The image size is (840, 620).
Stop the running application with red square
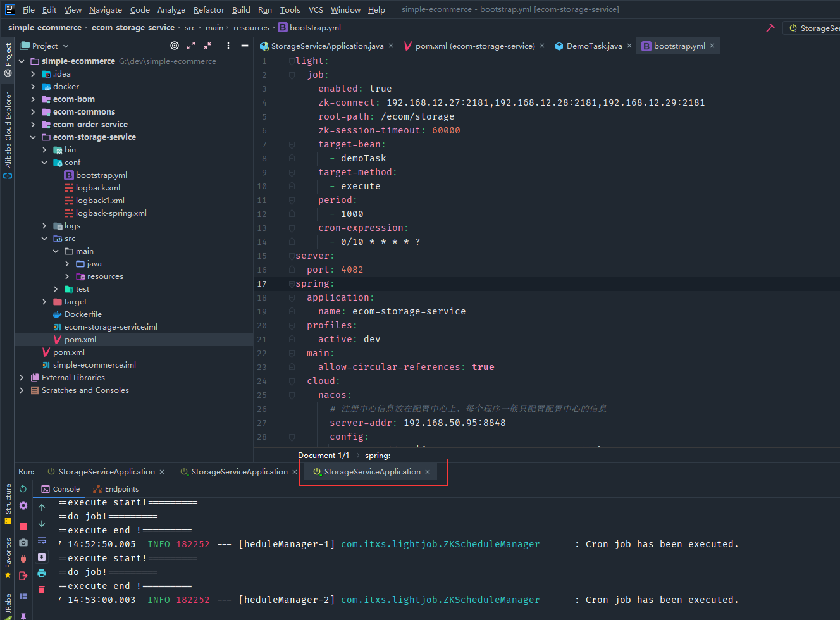(23, 526)
